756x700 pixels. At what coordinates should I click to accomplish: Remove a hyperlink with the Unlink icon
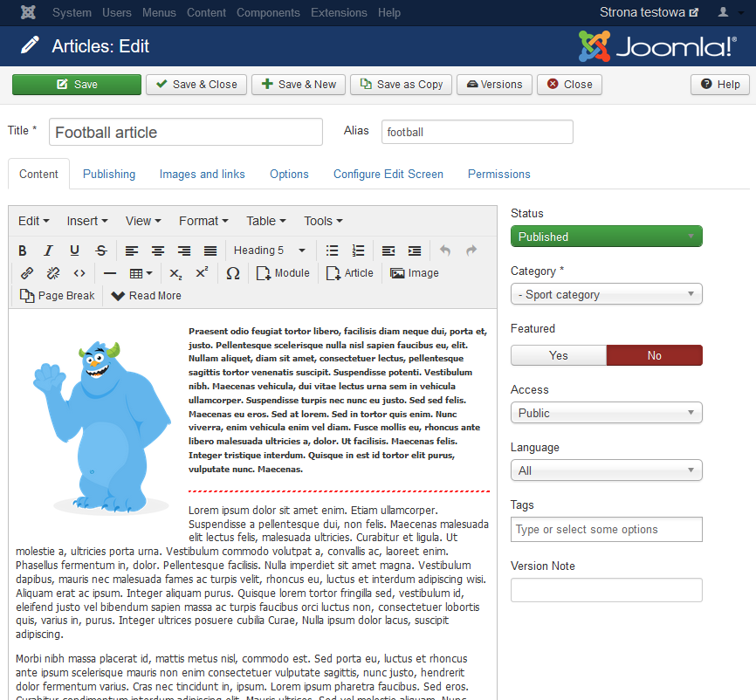tap(52, 273)
